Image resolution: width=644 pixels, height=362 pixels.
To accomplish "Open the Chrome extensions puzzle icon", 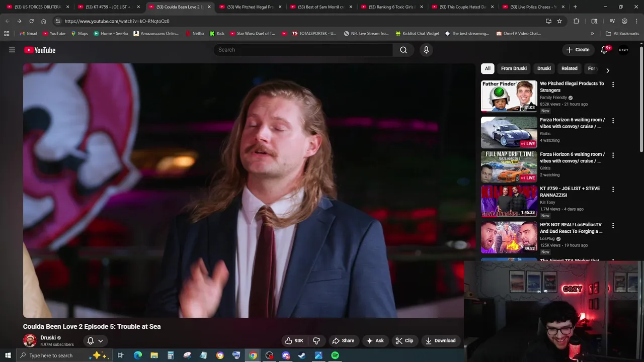I will click(x=576, y=21).
